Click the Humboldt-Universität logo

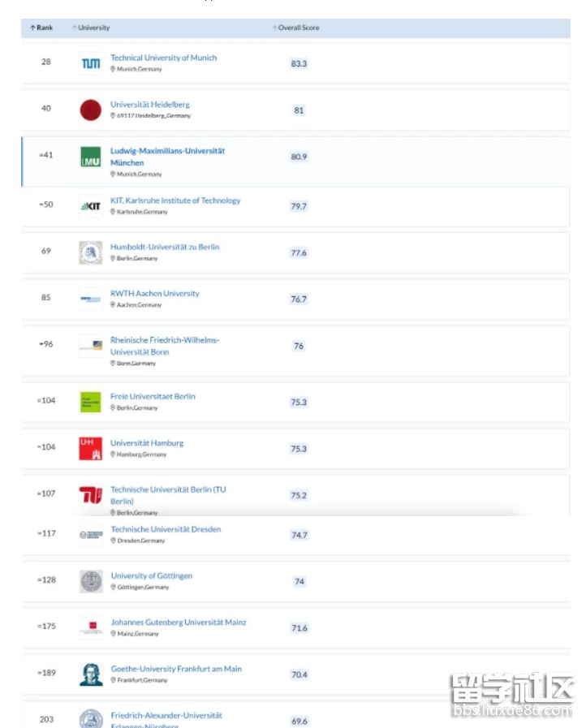pos(91,252)
